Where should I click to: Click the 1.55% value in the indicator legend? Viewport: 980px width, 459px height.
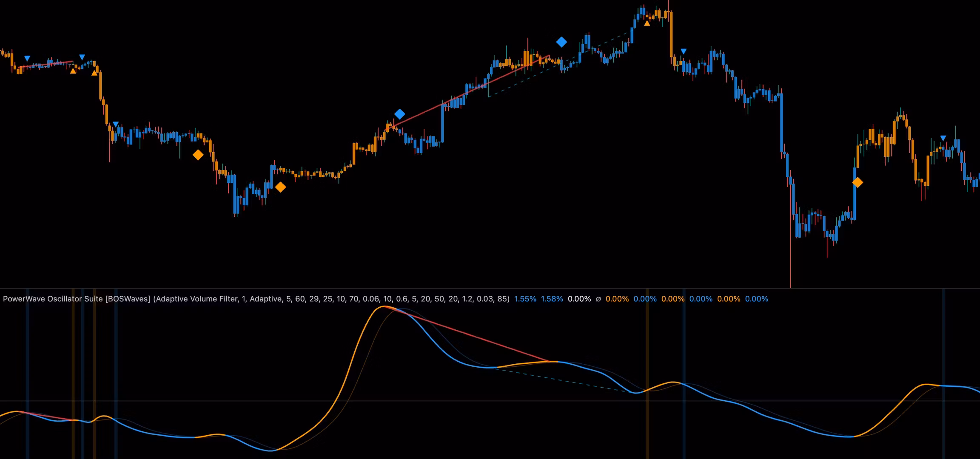tap(525, 299)
